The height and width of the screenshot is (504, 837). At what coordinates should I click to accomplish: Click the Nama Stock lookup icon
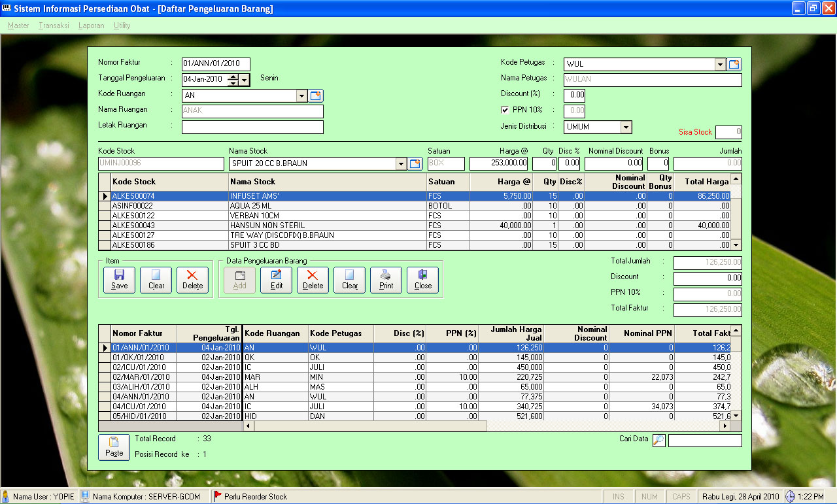415,163
